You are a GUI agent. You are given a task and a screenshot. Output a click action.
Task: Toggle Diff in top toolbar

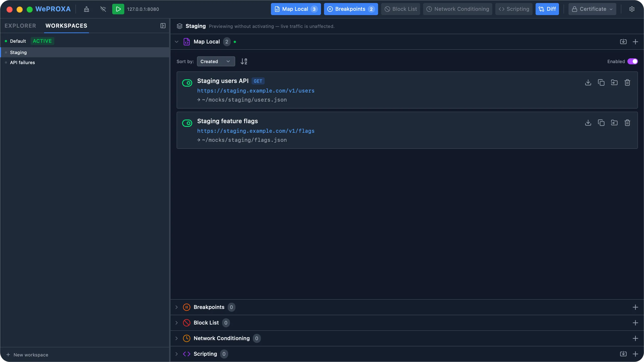pyautogui.click(x=547, y=9)
